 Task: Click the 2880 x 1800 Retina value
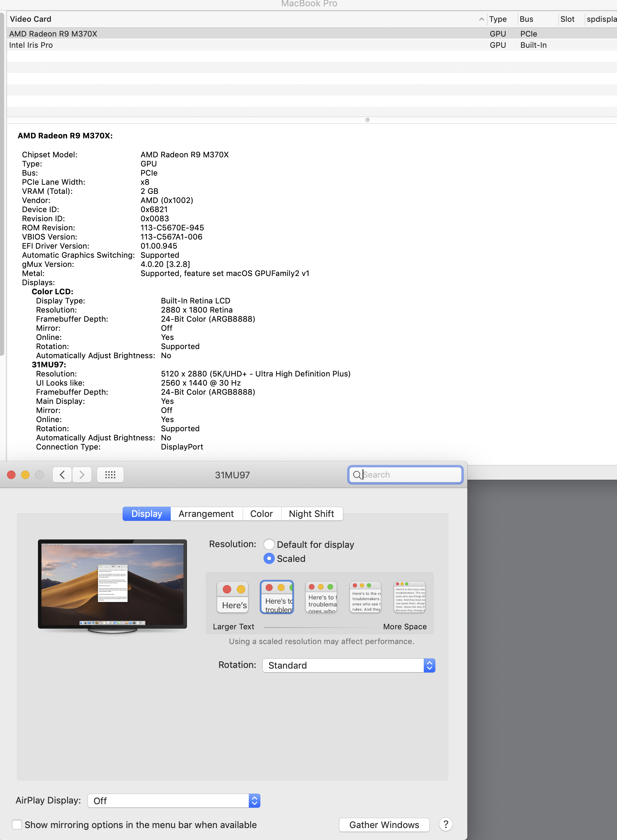pos(197,310)
